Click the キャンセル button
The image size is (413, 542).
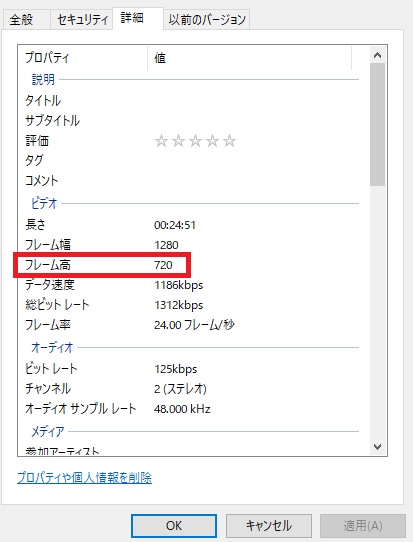[x=269, y=526]
